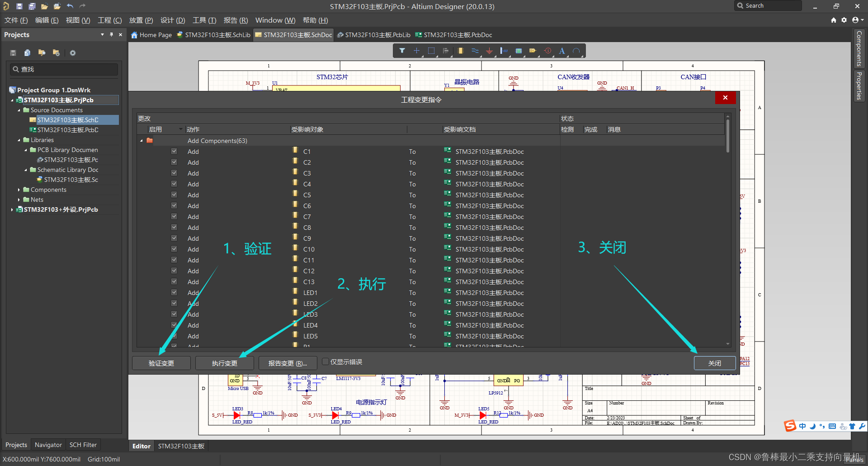The width and height of the screenshot is (868, 466).
Task: Open the project folder search icon
Action: pyautogui.click(x=42, y=53)
